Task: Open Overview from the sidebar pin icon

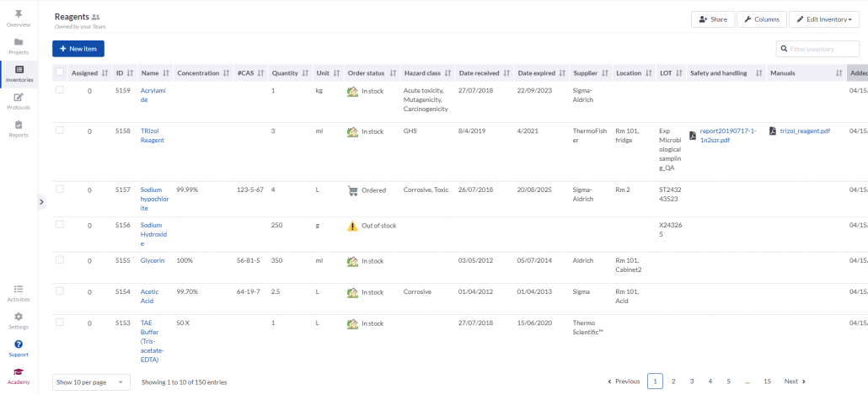Action: click(x=19, y=15)
